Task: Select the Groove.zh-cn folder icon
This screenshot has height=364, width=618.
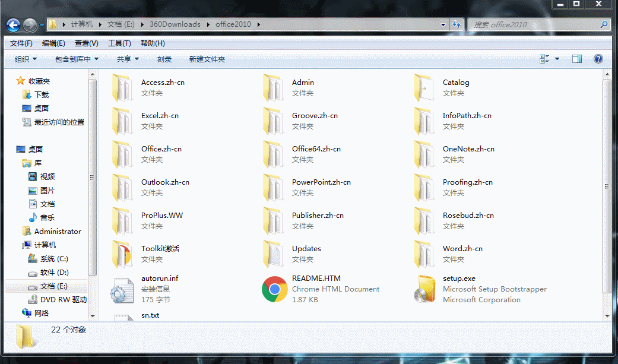Action: (x=273, y=121)
